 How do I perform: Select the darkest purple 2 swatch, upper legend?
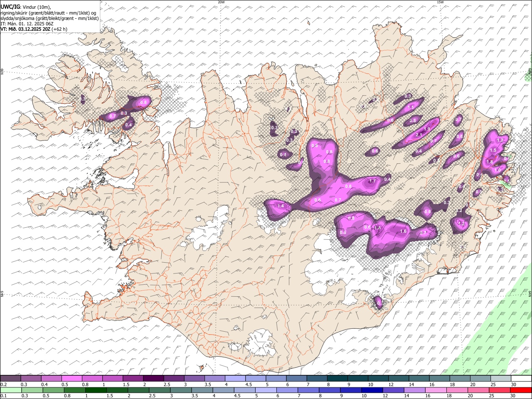point(154,379)
